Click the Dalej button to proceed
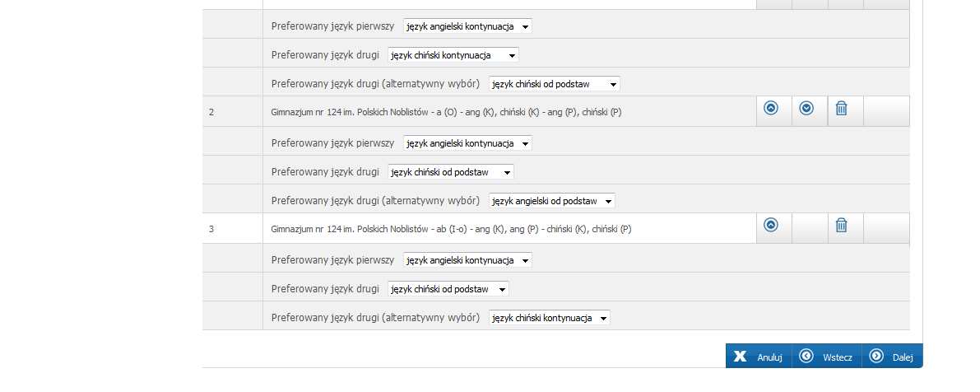 (892, 357)
